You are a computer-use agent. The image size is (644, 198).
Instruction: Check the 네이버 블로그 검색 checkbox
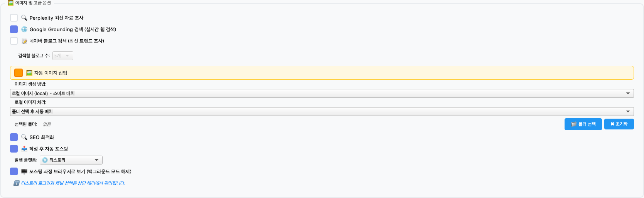click(14, 41)
